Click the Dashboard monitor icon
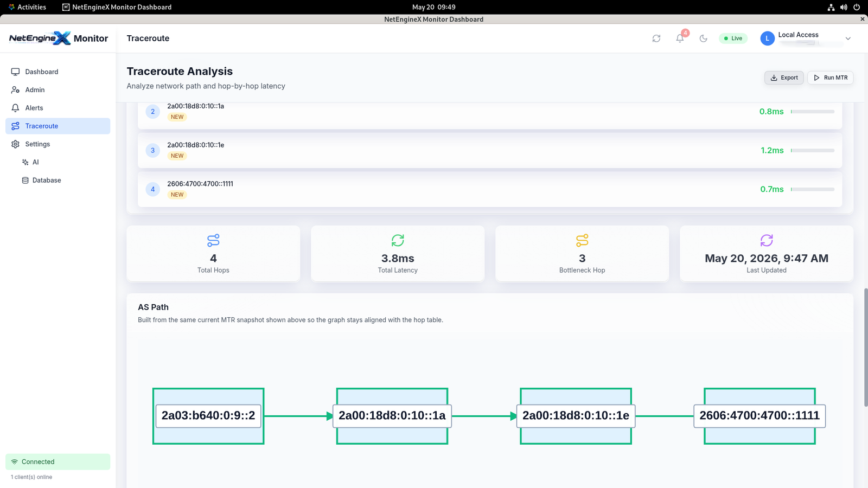868x488 pixels. pyautogui.click(x=15, y=72)
